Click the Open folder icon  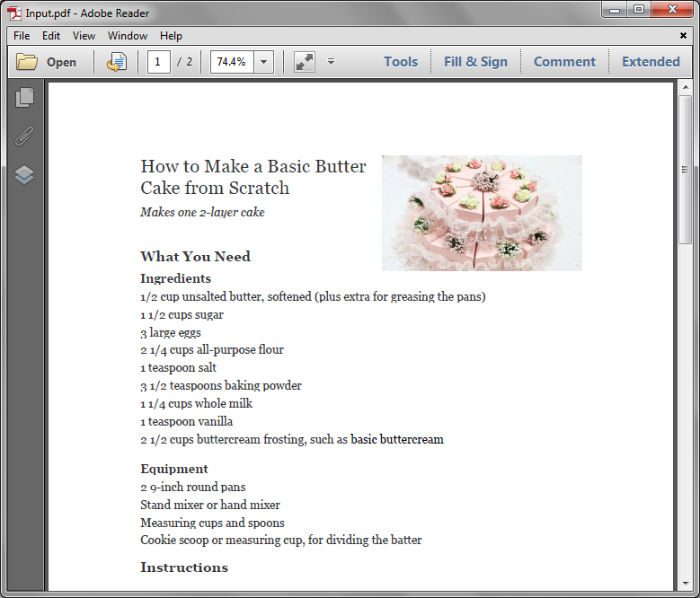point(27,62)
